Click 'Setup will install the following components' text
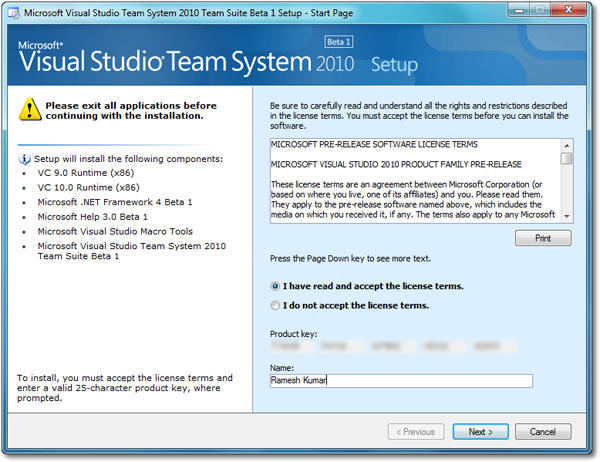Image resolution: width=600 pixels, height=462 pixels. click(x=128, y=159)
